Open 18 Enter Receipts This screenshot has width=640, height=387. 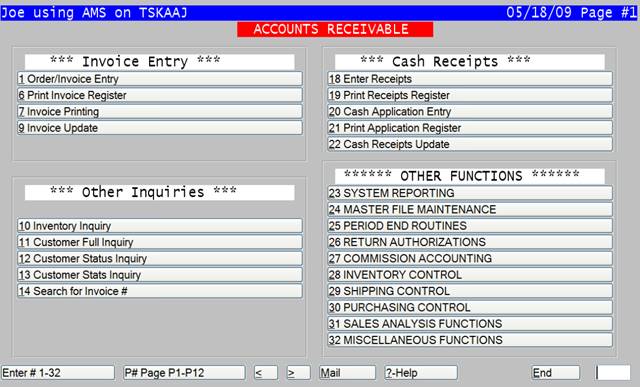point(470,79)
